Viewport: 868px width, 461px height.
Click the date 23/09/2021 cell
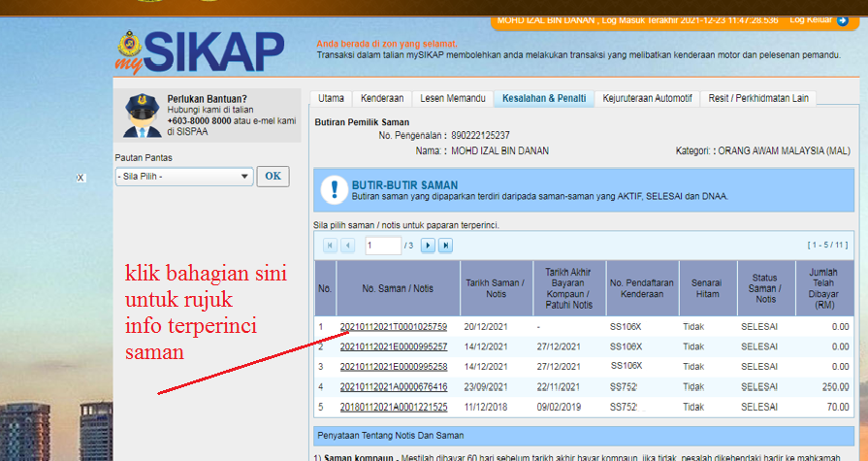coord(486,386)
